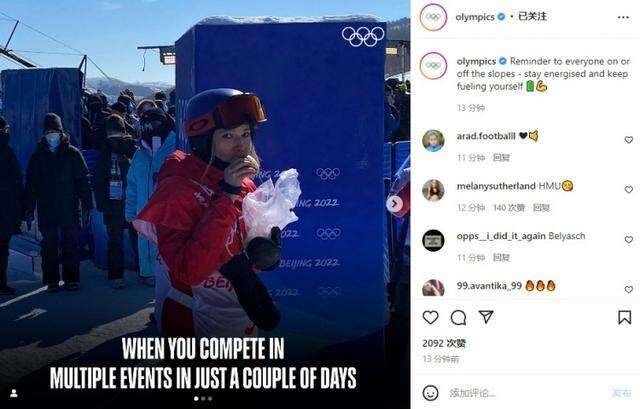
Task: Open olympics profile picture in header
Action: 433,17
